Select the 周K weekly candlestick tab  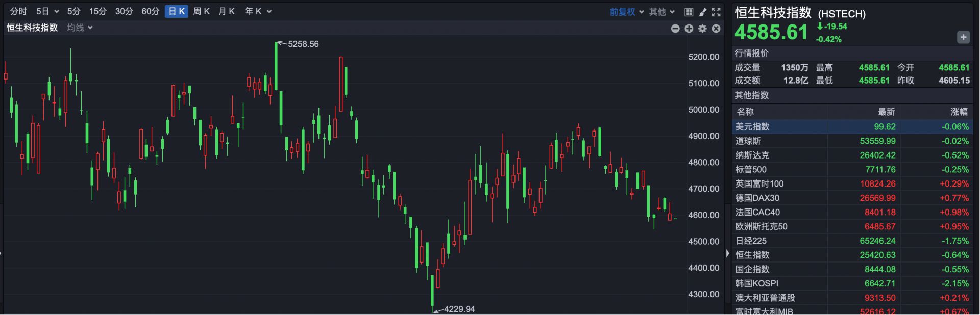point(202,11)
